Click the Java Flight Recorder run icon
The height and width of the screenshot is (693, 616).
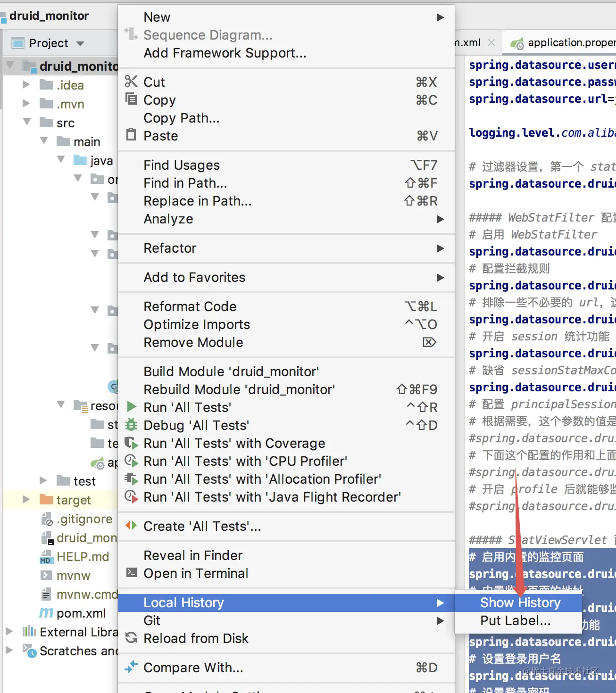coord(131,496)
